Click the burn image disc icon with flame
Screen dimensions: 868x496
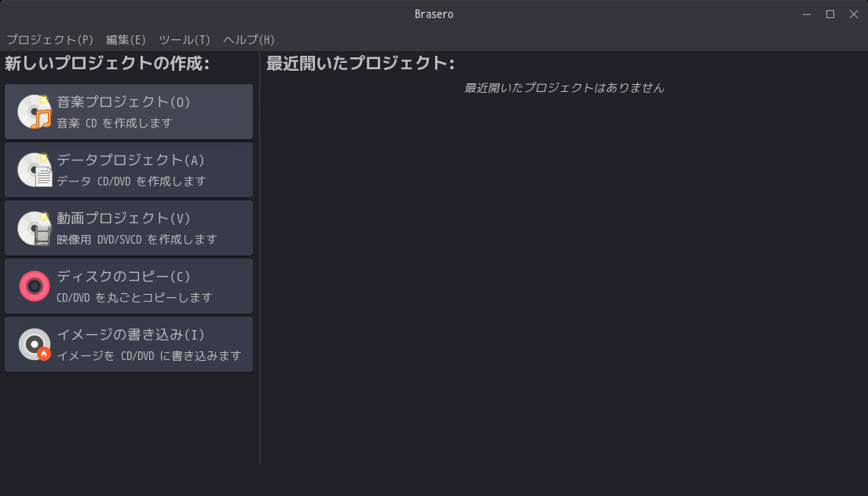(35, 344)
